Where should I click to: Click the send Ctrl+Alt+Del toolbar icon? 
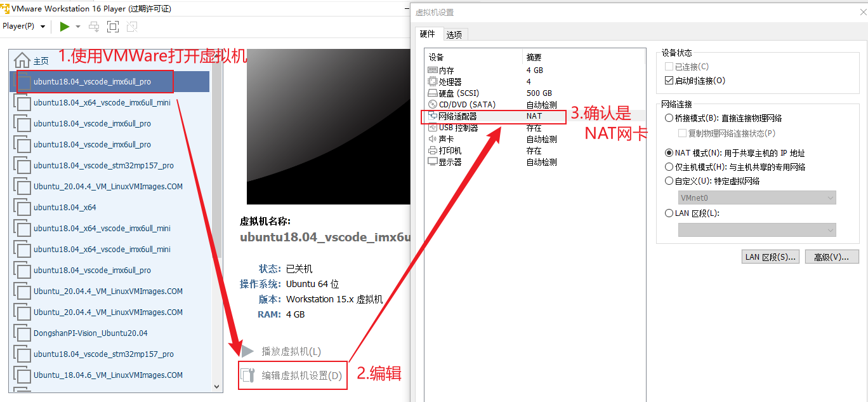(94, 27)
